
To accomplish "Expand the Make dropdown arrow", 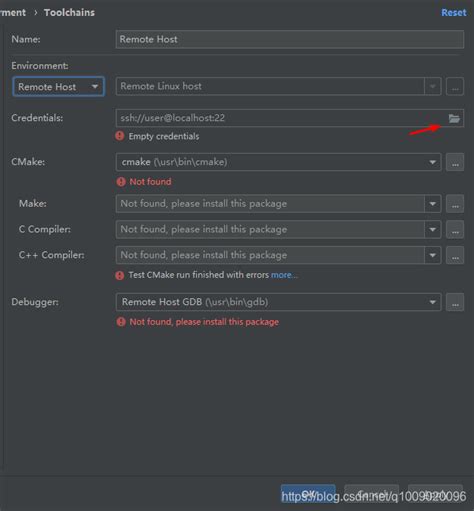I will click(433, 204).
